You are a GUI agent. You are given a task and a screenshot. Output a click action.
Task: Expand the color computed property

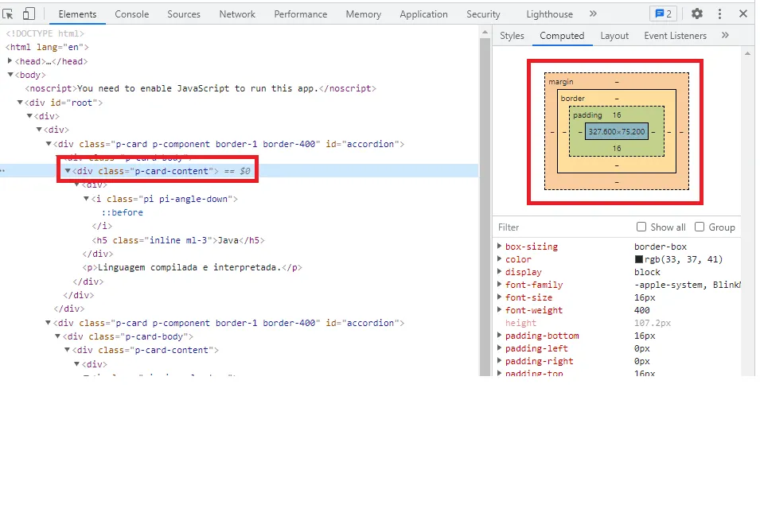(499, 258)
